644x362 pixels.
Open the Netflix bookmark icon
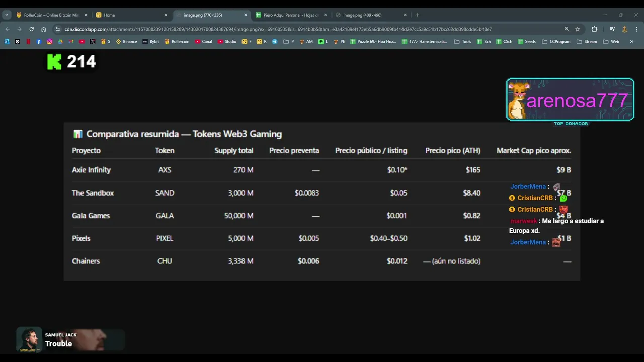point(28,42)
